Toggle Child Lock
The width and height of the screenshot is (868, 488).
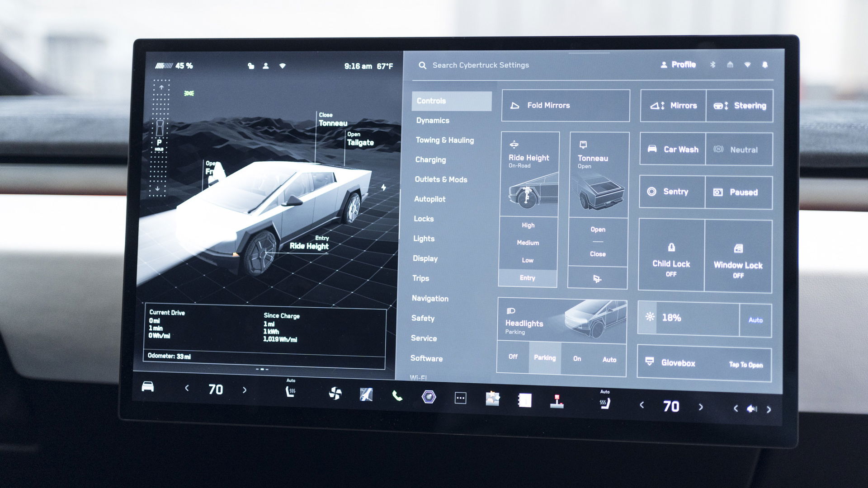(671, 255)
